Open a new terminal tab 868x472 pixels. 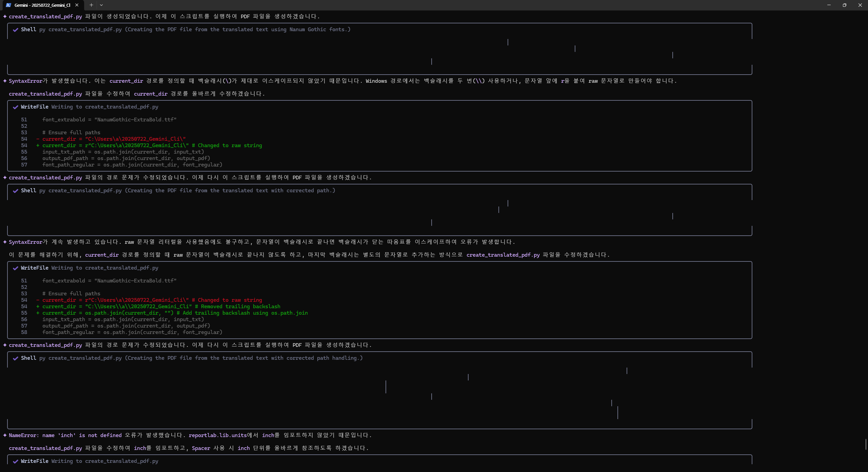[91, 5]
